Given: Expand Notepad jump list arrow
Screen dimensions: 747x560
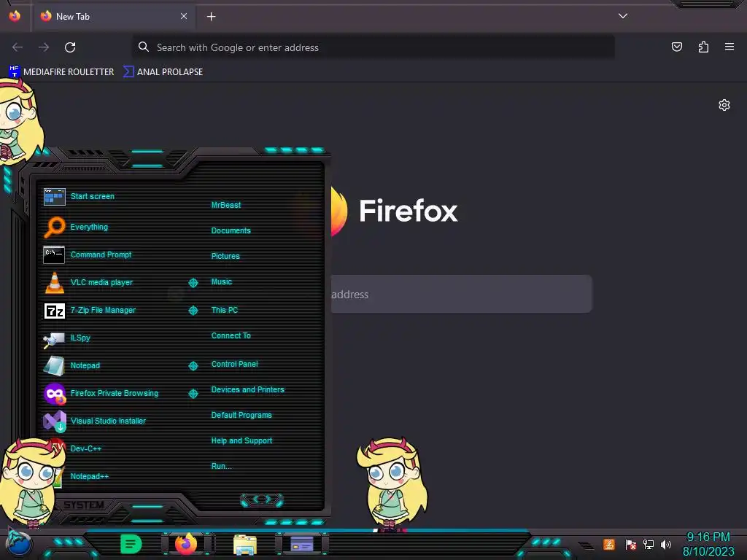Looking at the screenshot, I should (193, 366).
